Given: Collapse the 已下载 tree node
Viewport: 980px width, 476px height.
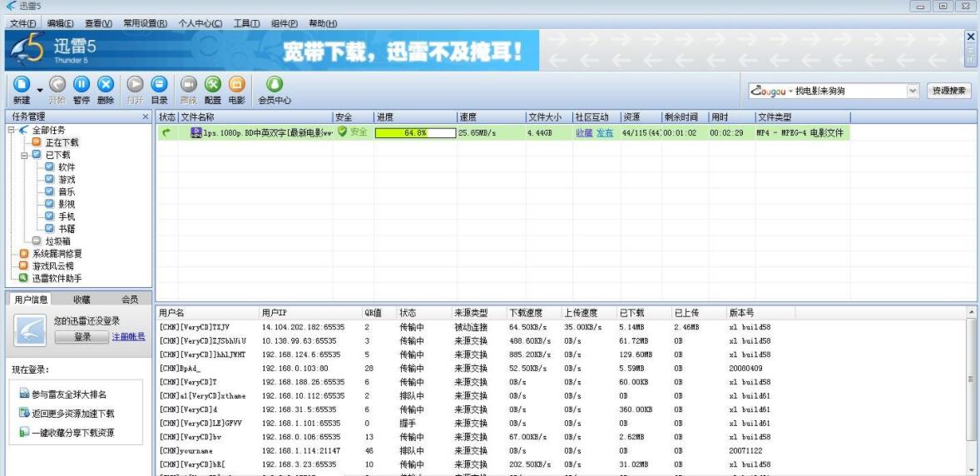Looking at the screenshot, I should [x=24, y=155].
